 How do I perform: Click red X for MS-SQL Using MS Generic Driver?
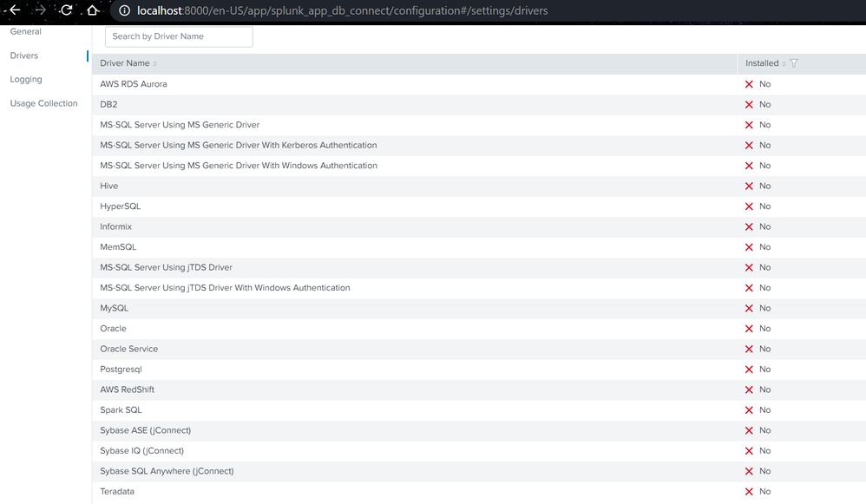[x=749, y=125]
